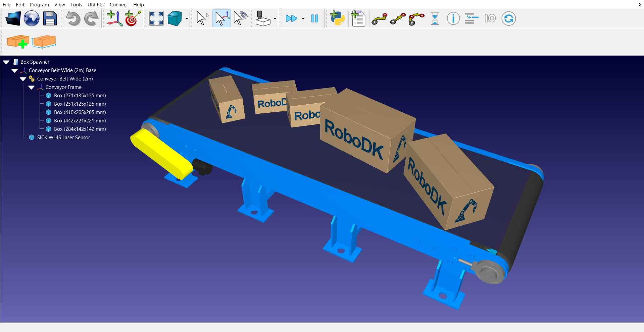
Task: Close the window with the X button
Action: (640, 5)
